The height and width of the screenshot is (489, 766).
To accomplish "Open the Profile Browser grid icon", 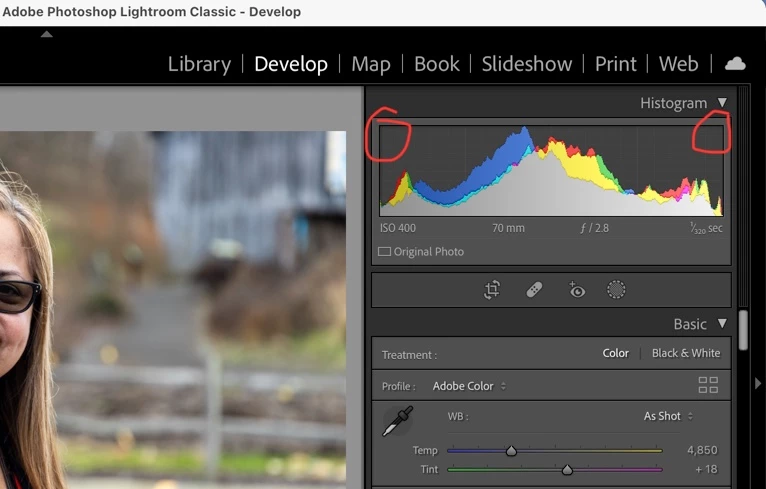I will [x=708, y=385].
